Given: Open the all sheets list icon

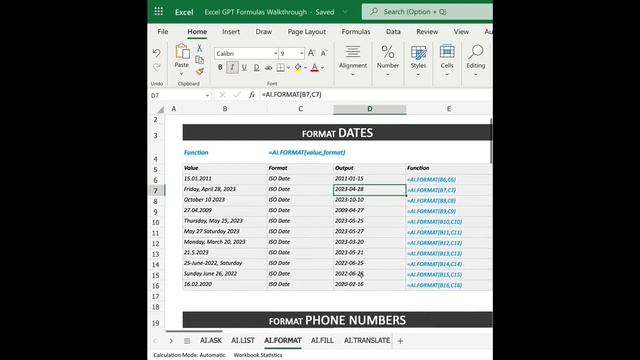Looking at the screenshot, I should coord(187,341).
